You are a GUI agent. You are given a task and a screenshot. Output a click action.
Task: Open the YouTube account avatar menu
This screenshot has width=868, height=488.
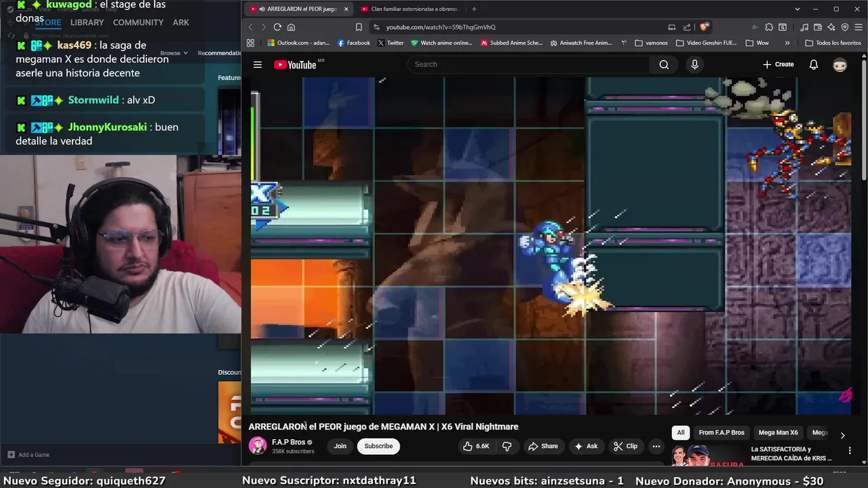[x=840, y=64]
